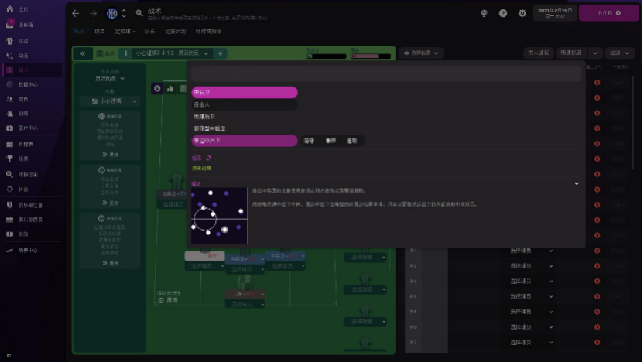The height and width of the screenshot is (362, 644).
Task: Click the 用人建议 button
Action: (539, 53)
